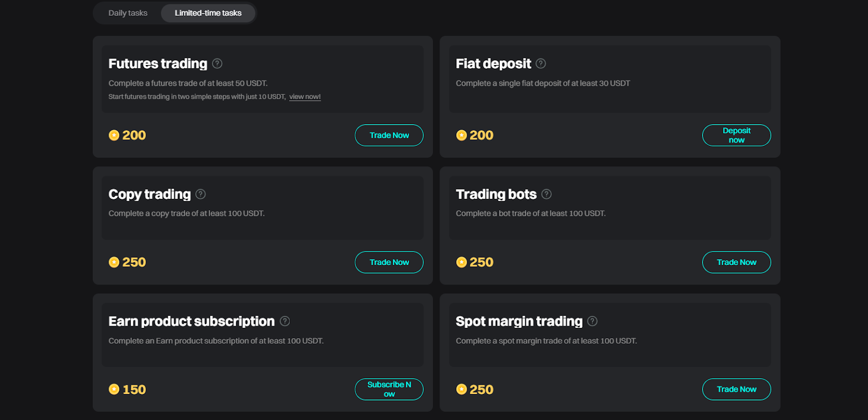Click help icon beside Spot margin trading
Image resolution: width=868 pixels, height=420 pixels.
[592, 321]
